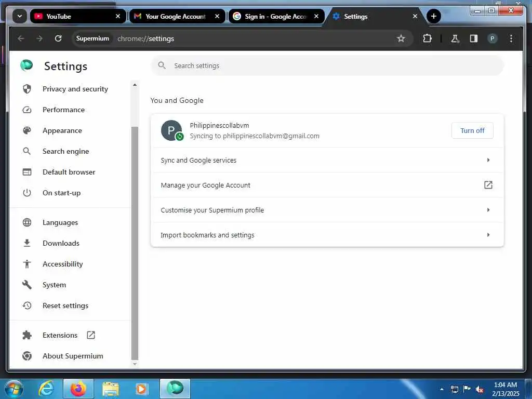Open Manage your Google Account link
Image resolution: width=532 pixels, height=399 pixels.
[327, 185]
